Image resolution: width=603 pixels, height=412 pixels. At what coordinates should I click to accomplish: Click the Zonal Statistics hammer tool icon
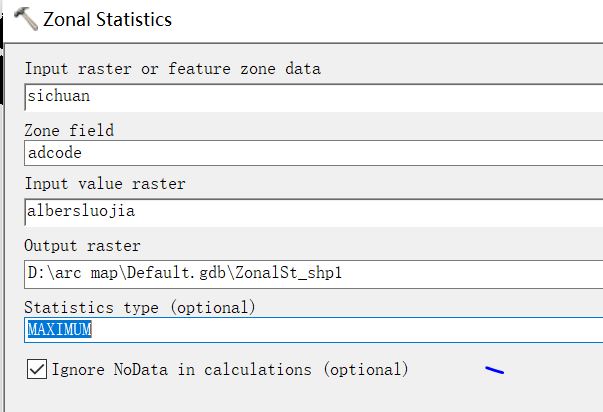(x=25, y=20)
